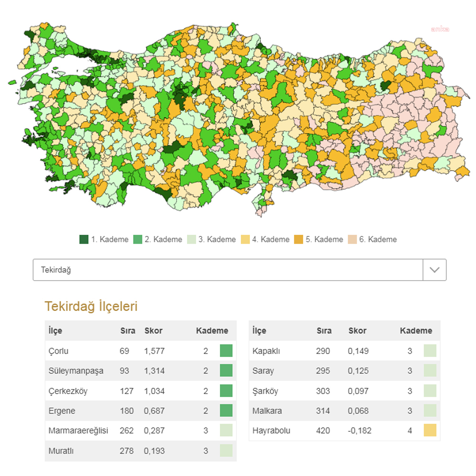Viewport: 476px width, 476px height.
Task: Click the Süleymanpaşa row Kademe color square
Action: point(226,371)
